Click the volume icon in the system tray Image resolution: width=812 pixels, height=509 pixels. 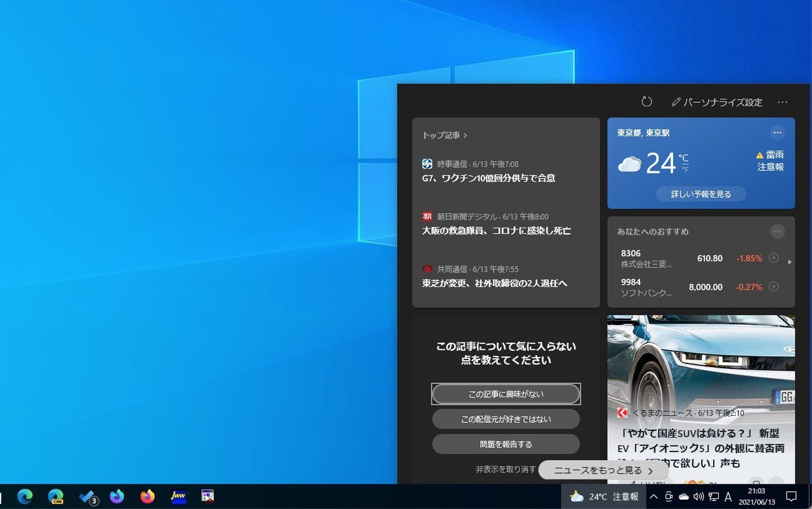[x=698, y=496]
